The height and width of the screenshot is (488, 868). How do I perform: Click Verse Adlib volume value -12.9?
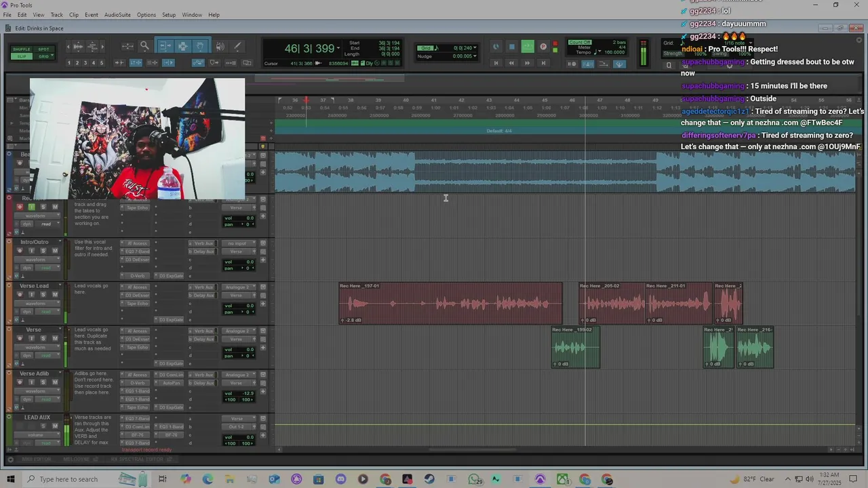click(249, 393)
